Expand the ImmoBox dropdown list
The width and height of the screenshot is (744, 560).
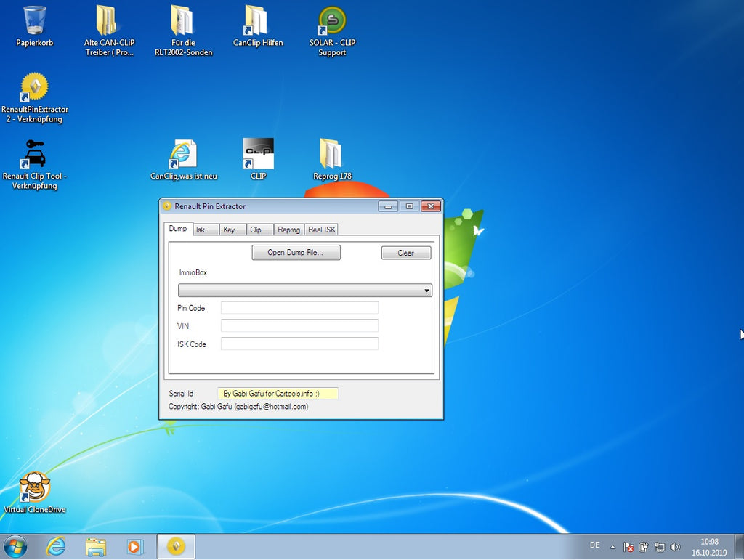coord(427,291)
